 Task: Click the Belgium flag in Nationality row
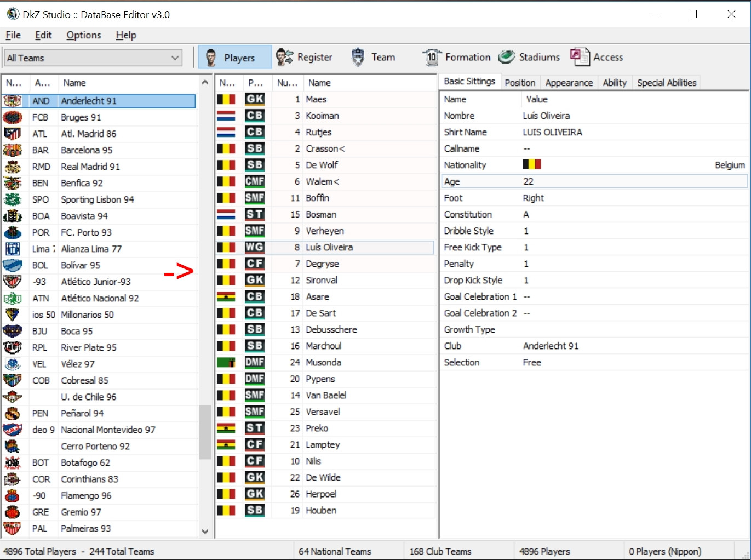point(532,164)
